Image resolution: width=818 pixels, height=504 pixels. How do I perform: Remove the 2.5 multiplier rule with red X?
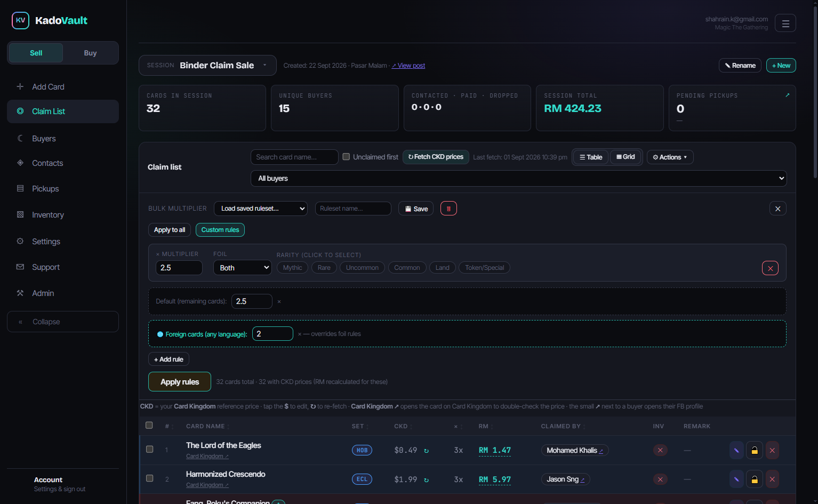(x=770, y=268)
